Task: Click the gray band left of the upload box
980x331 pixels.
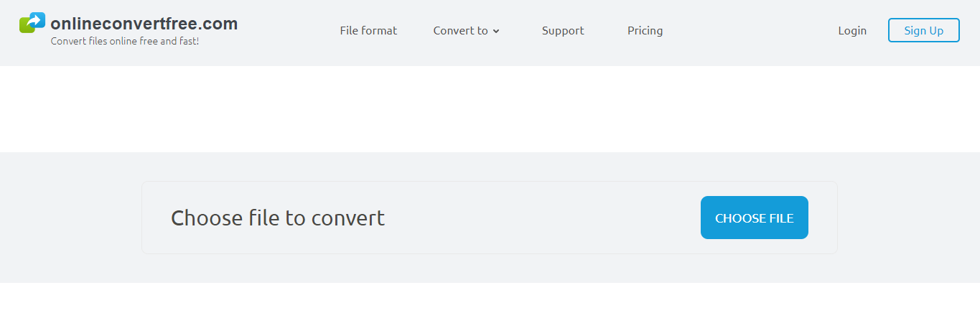Action: point(70,218)
